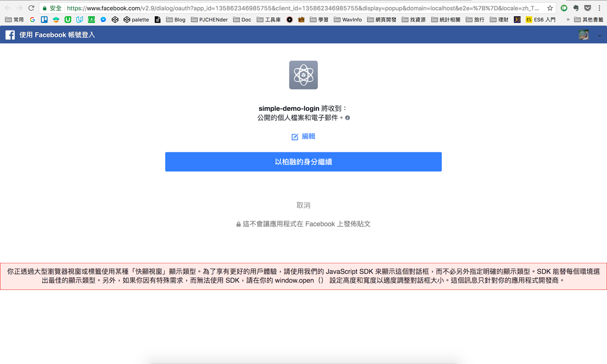Reload the page with refresh icon
The height and width of the screenshot is (364, 607).
point(31,8)
